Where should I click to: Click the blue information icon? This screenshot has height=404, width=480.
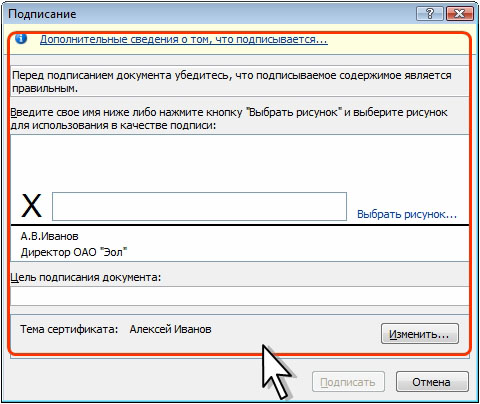(x=21, y=39)
